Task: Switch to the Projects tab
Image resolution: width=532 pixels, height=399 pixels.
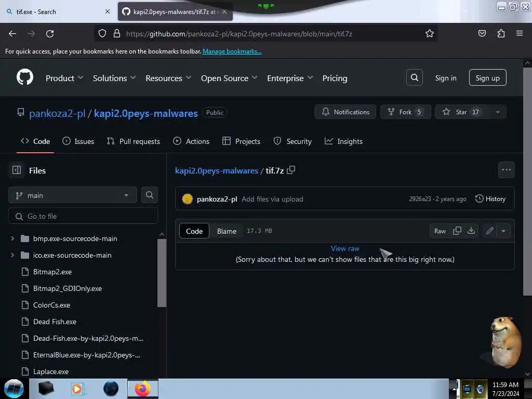Action: (x=241, y=141)
